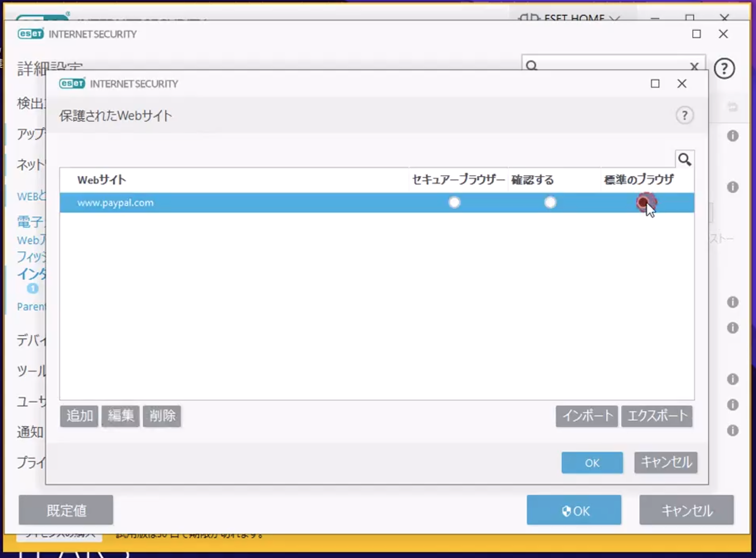Confirm with the dialog's blue OK button

tap(592, 463)
